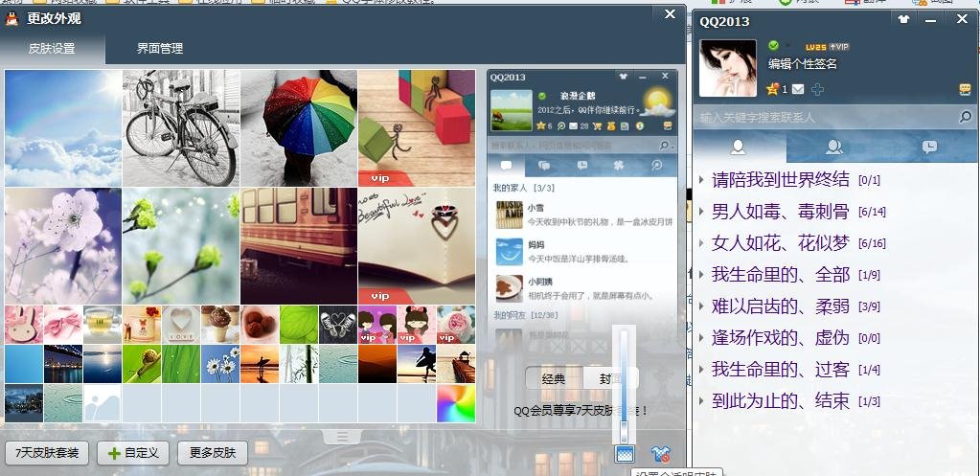The image size is (980, 476).
Task: Switch to the contacts tab in main window
Action: (739, 147)
